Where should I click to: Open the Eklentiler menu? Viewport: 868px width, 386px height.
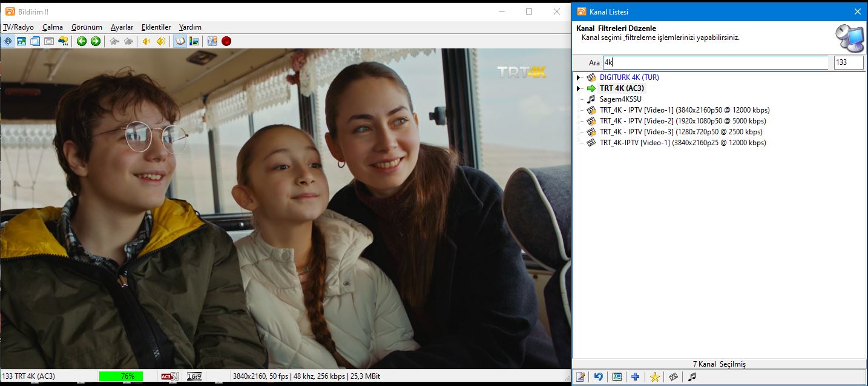[156, 27]
